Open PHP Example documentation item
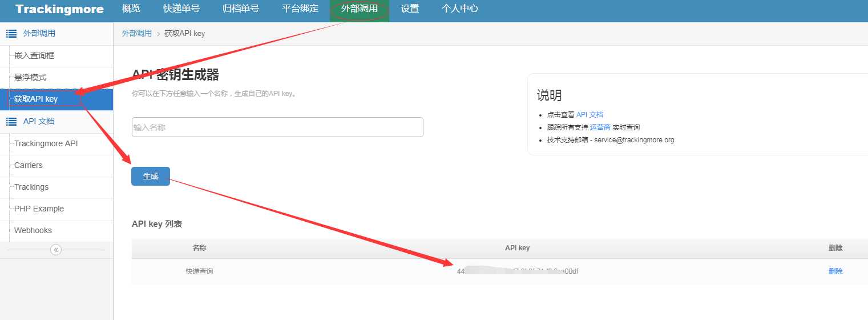Viewport: 868px width, 320px height. click(x=39, y=209)
